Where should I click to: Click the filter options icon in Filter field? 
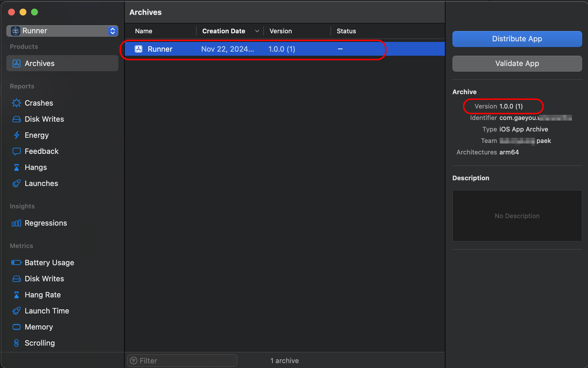(134, 361)
